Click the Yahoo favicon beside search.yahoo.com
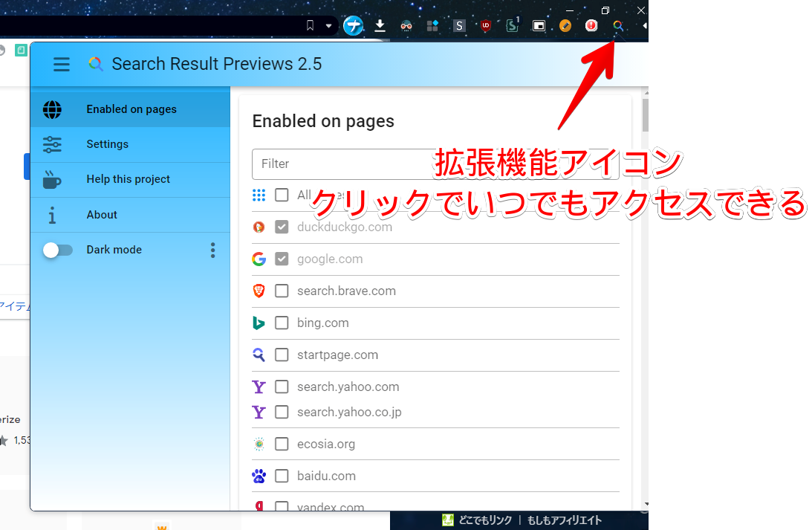This screenshot has width=812, height=530. coord(259,387)
